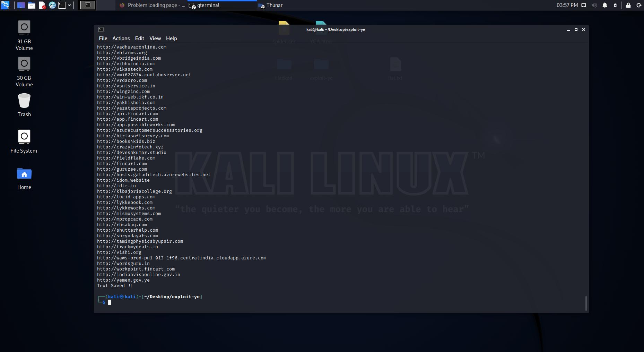Lock the screen via padlock icon
The height and width of the screenshot is (352, 644).
[x=628, y=5]
